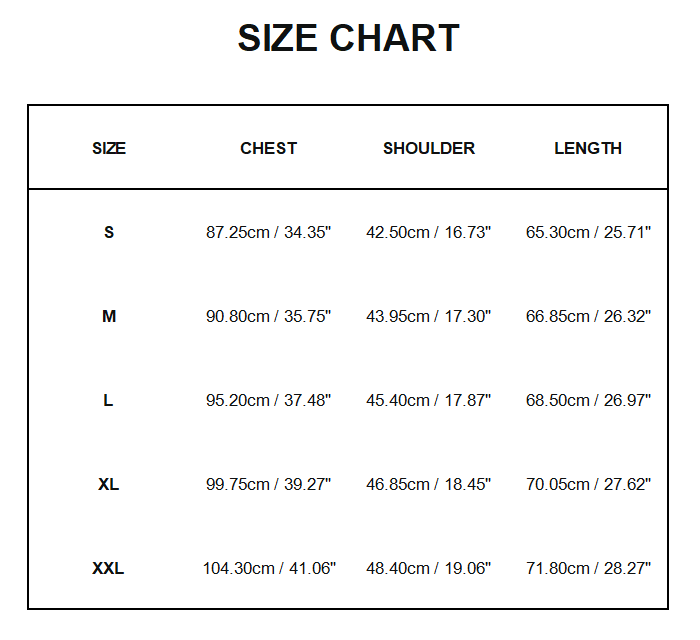The height and width of the screenshot is (640, 700).
Task: Select the SHOULDER column header
Action: point(429,148)
